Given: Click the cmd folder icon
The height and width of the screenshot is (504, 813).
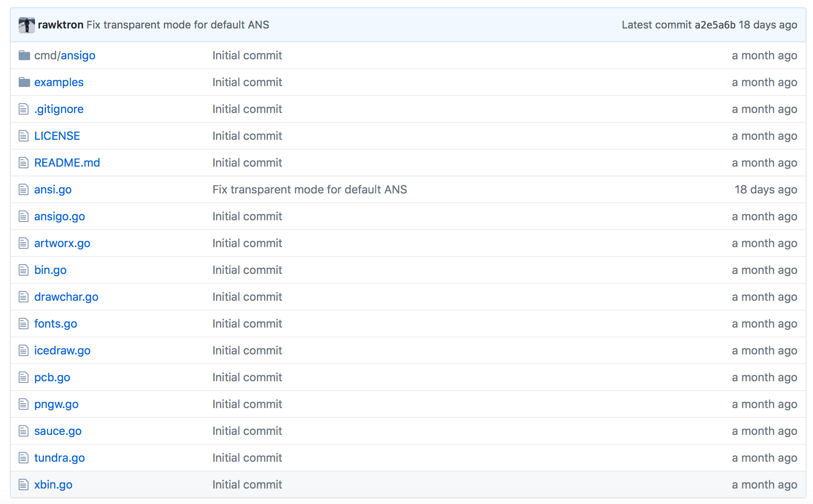Looking at the screenshot, I should click(24, 55).
